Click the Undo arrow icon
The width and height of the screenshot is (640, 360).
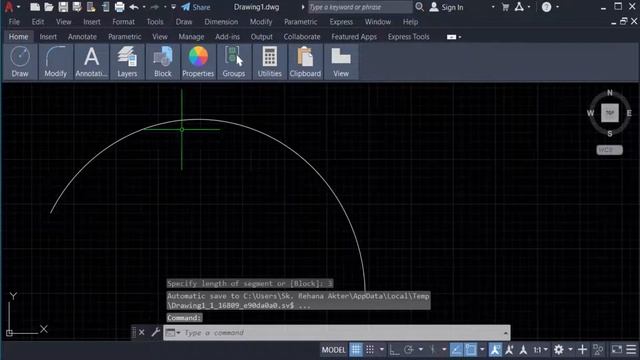(133, 7)
